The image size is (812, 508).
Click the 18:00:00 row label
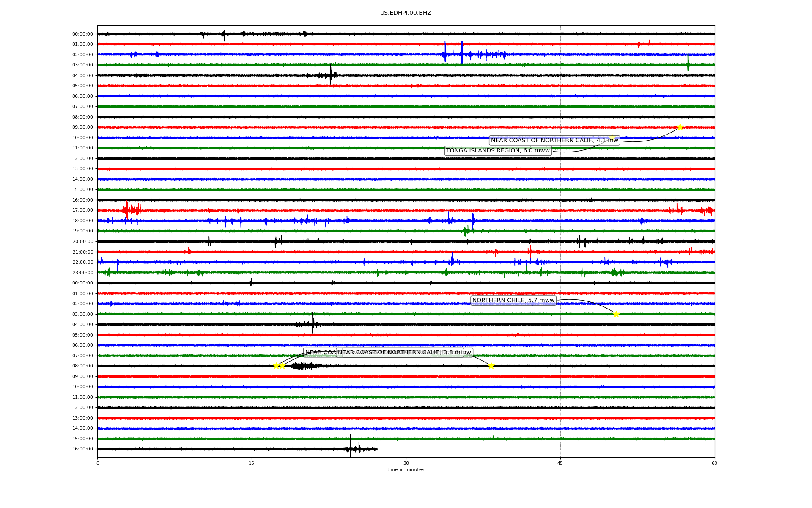click(82, 221)
